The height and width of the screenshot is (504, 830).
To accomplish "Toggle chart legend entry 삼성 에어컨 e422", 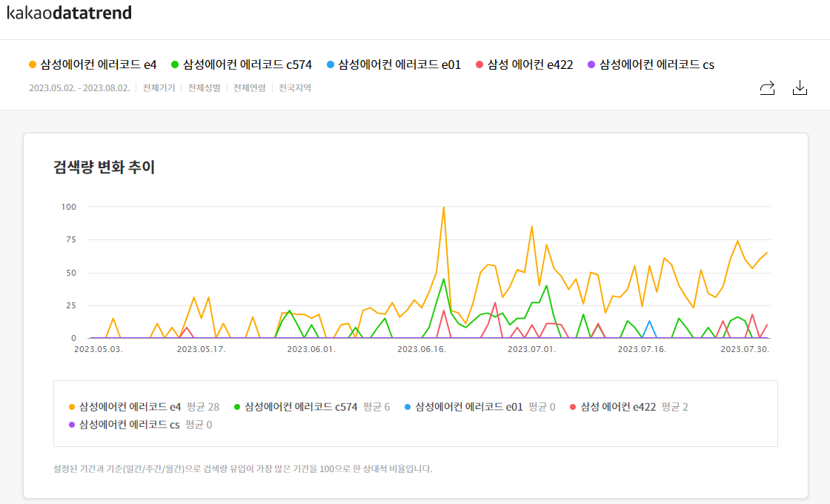I will click(x=613, y=407).
